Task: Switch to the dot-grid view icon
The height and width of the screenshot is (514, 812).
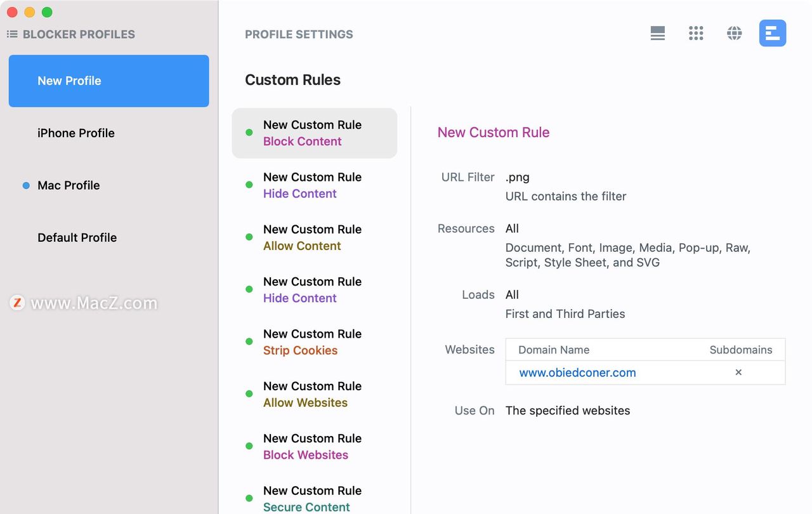Action: pyautogui.click(x=696, y=33)
